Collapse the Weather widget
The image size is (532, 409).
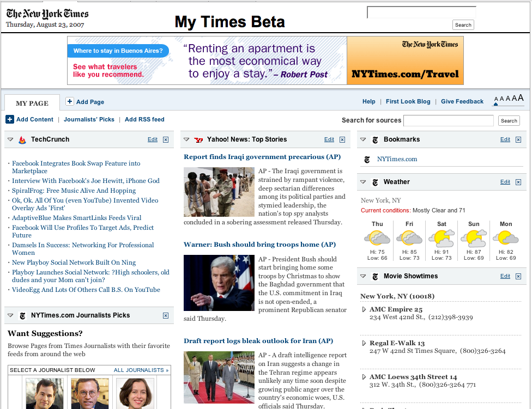click(x=363, y=182)
